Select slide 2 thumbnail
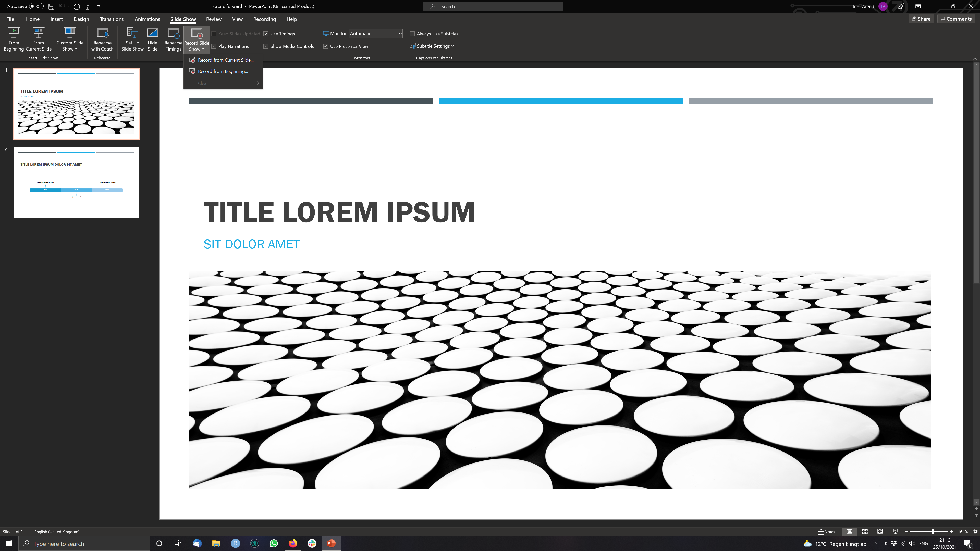980x551 pixels. coord(76,183)
